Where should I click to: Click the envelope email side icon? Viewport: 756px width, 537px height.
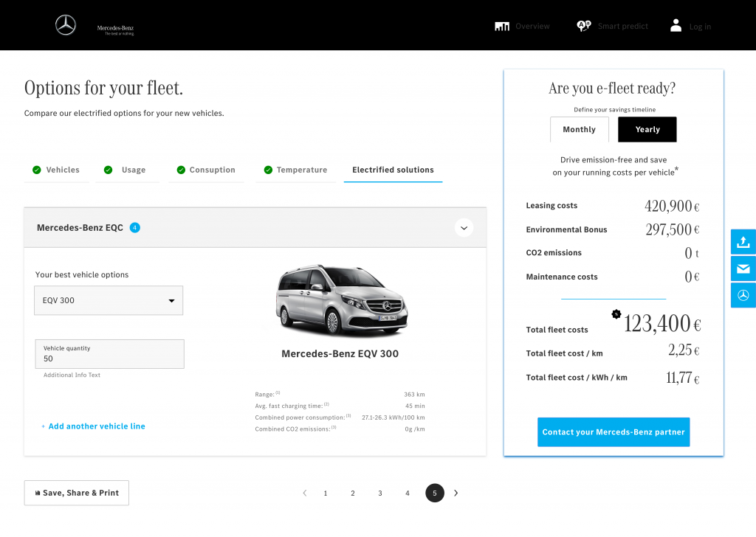743,268
